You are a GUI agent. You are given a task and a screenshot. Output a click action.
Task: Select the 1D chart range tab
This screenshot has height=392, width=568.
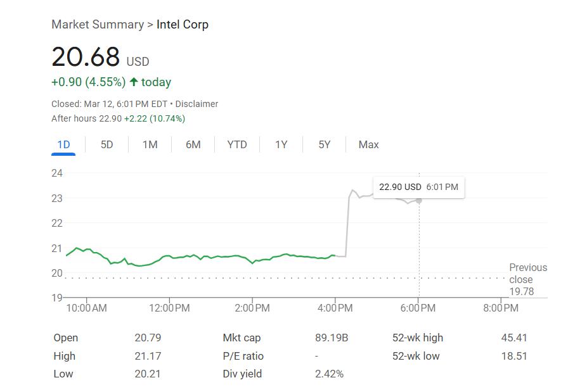point(63,144)
